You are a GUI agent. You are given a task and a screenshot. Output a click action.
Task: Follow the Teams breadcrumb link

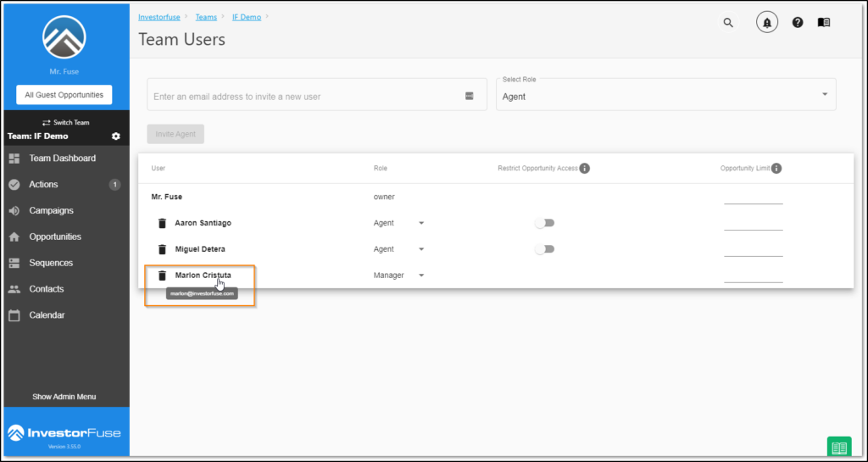(206, 17)
